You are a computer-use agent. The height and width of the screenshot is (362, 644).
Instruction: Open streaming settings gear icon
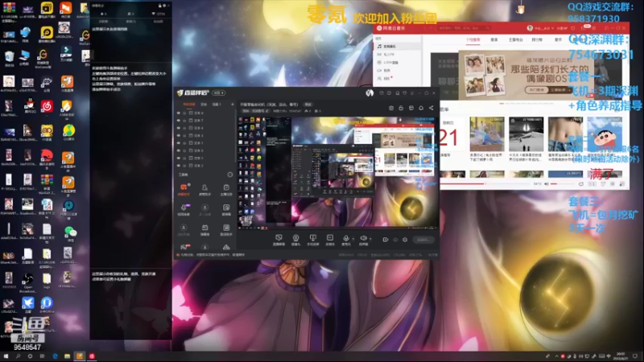pos(405,240)
